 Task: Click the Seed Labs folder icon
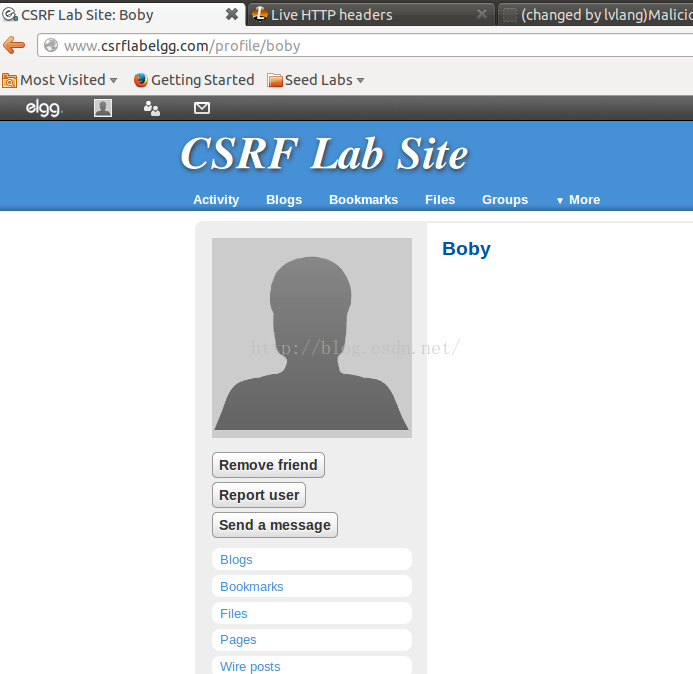275,80
